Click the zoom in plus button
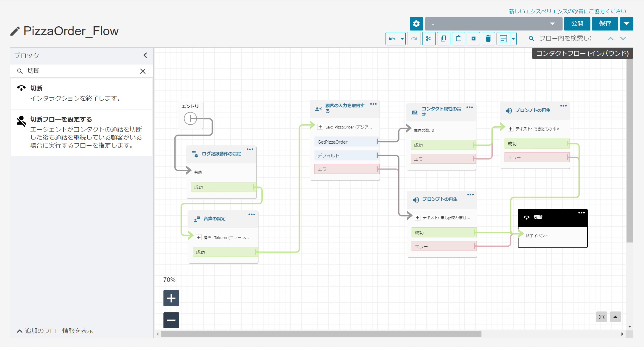The height and width of the screenshot is (347, 644). pyautogui.click(x=171, y=298)
